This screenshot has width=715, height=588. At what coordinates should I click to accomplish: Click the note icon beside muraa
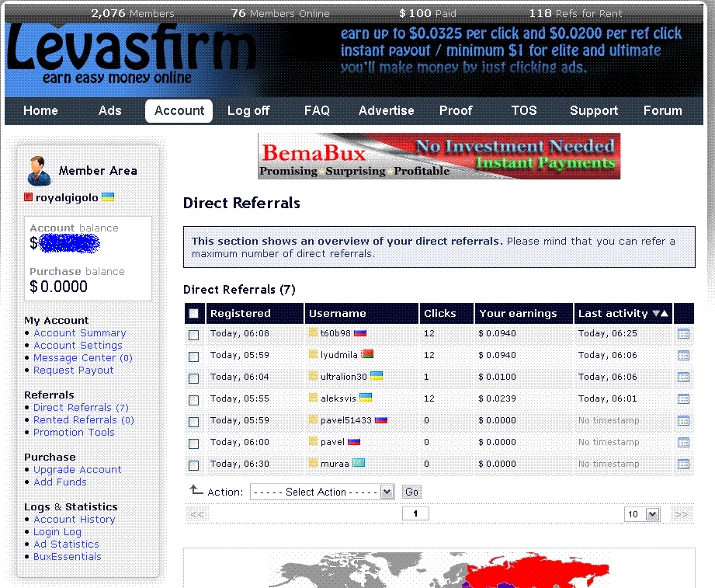pyautogui.click(x=313, y=463)
